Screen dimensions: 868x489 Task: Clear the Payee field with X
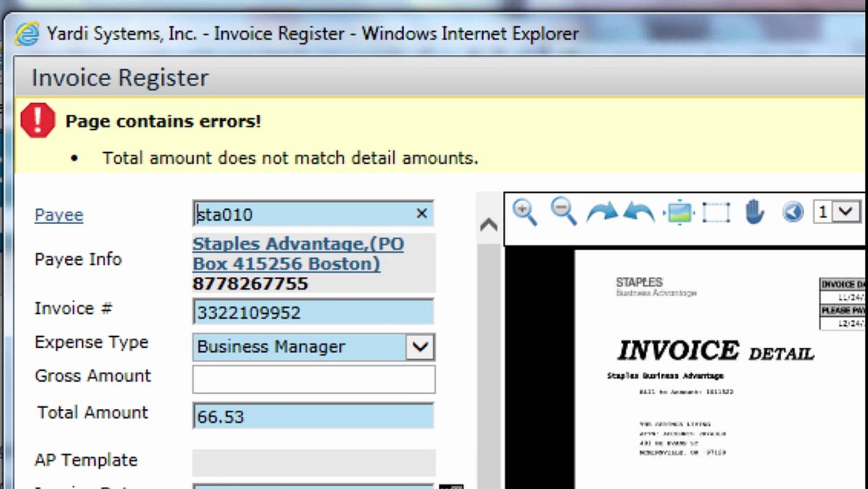click(422, 214)
